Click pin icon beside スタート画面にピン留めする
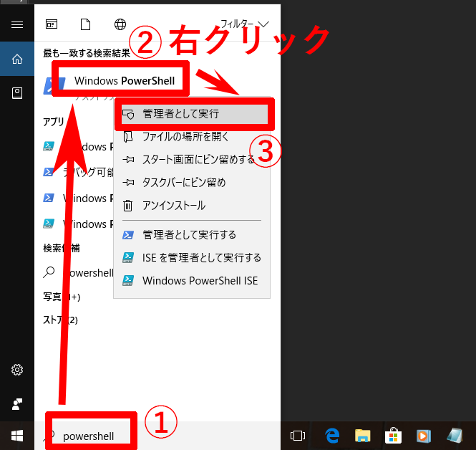The width and height of the screenshot is (476, 450). pyautogui.click(x=128, y=160)
